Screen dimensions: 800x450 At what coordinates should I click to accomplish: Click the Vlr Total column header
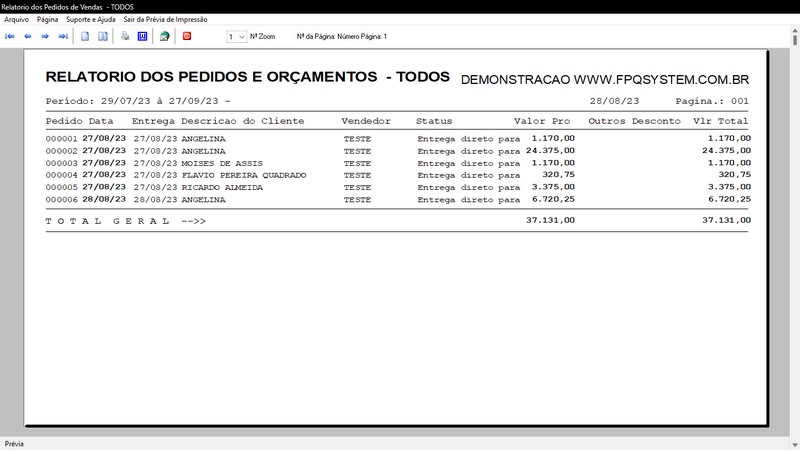720,121
